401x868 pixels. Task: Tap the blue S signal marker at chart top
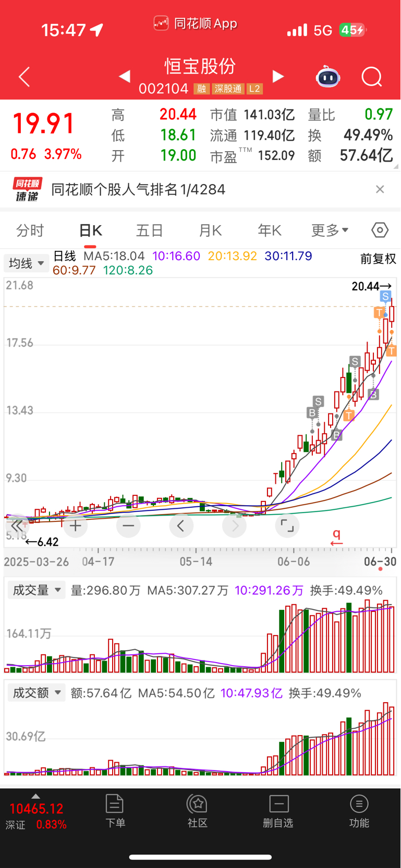coord(385,297)
